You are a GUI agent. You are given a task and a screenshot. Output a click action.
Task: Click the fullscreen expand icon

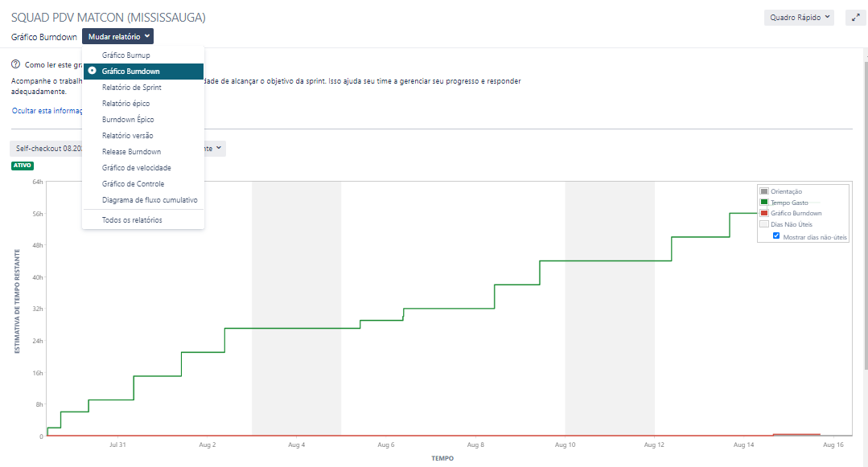pos(855,17)
